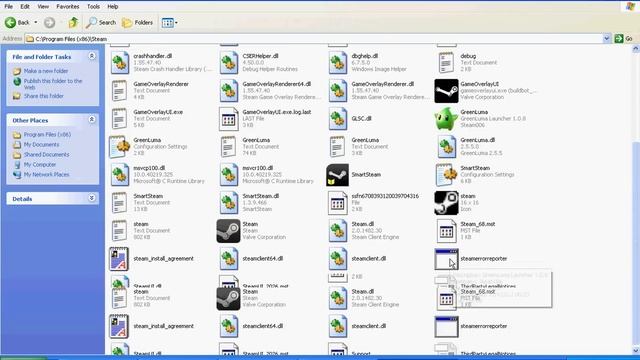Click the vertical scrollbar down arrow

(x=636, y=351)
